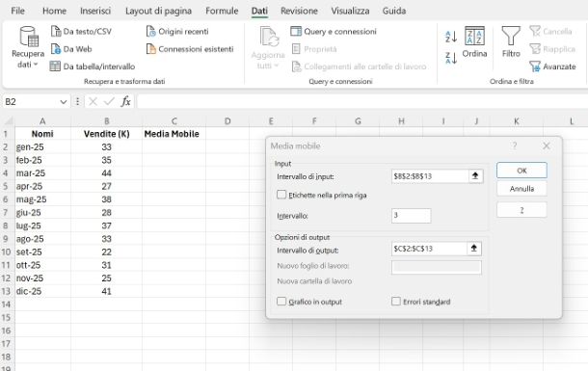Select cell containing ago-25
588x371 pixels.
(x=42, y=239)
